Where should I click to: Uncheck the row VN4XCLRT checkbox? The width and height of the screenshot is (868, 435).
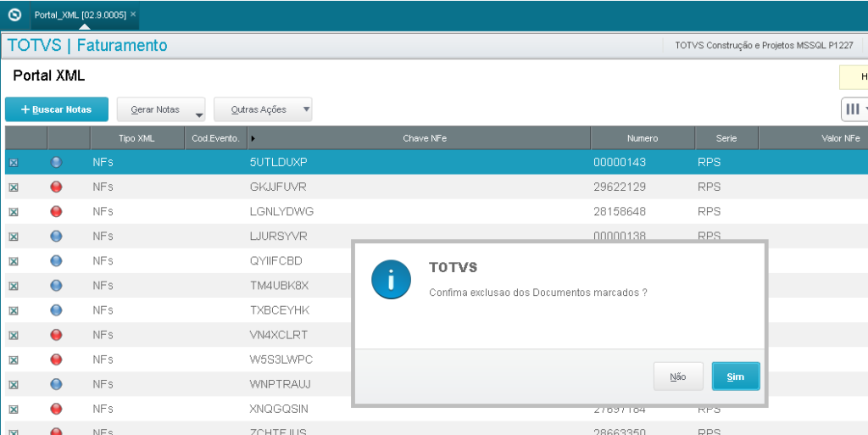pyautogui.click(x=14, y=336)
